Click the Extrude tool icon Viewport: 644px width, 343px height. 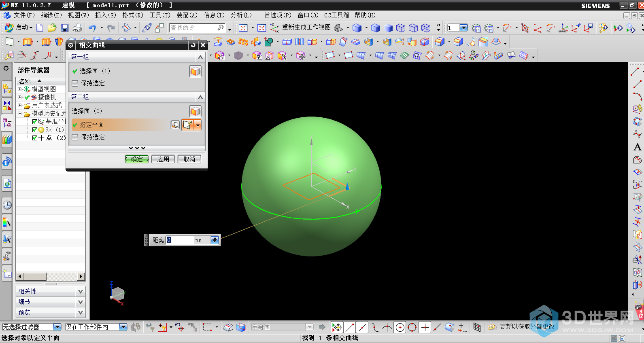[x=28, y=42]
